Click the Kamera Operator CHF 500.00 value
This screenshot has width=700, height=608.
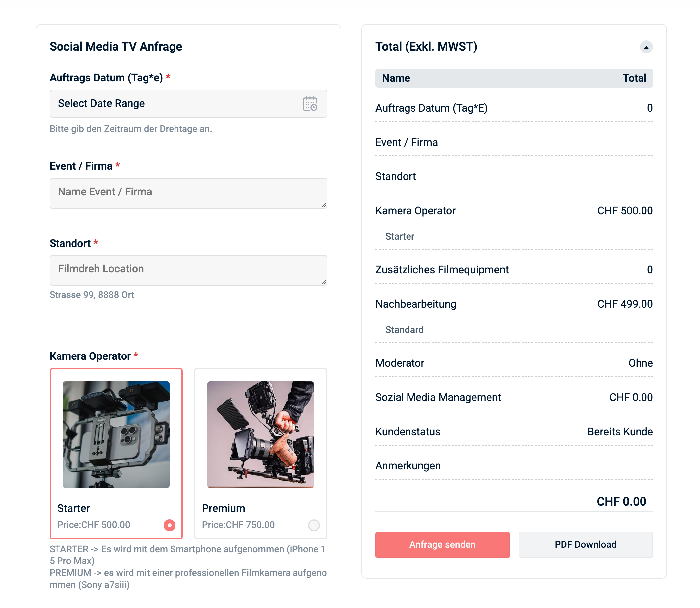625,211
